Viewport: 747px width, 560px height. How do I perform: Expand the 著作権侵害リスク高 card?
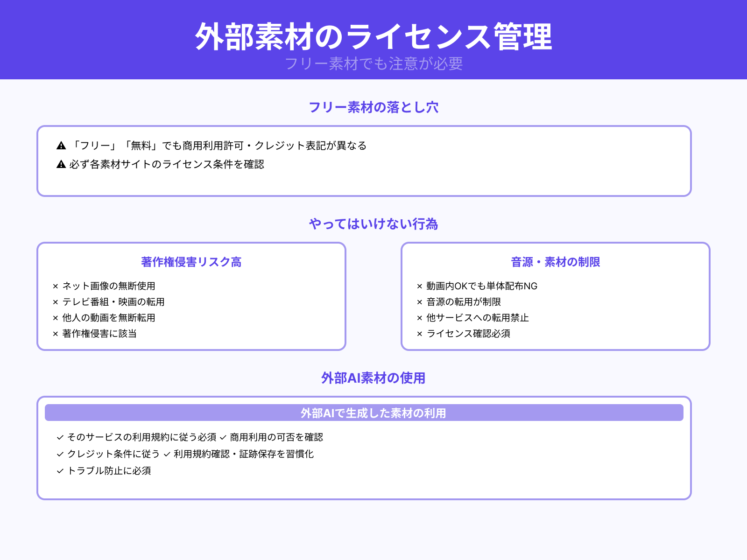point(191,262)
